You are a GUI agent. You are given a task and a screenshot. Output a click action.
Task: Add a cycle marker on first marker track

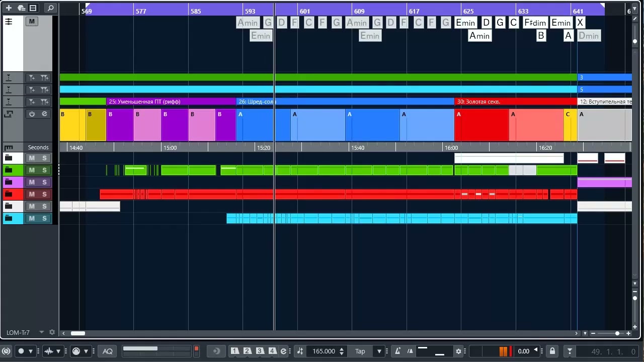45,77
